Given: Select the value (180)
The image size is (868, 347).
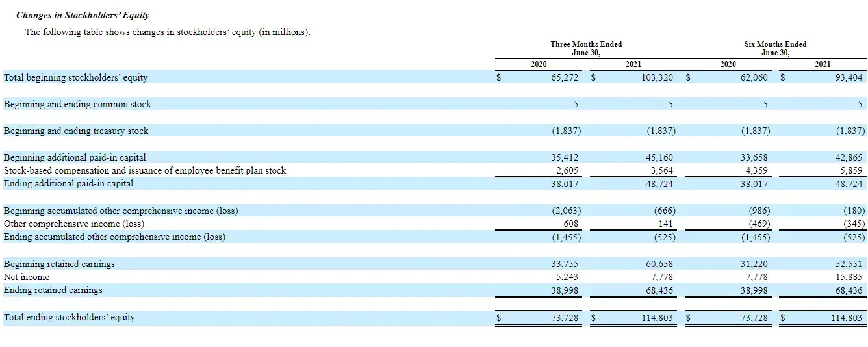Looking at the screenshot, I should click(854, 211).
